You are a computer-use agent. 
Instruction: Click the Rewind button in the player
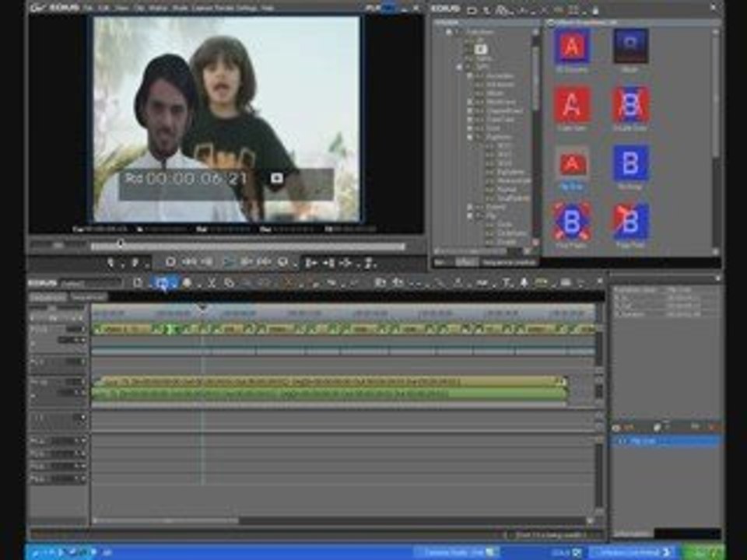pos(189,262)
